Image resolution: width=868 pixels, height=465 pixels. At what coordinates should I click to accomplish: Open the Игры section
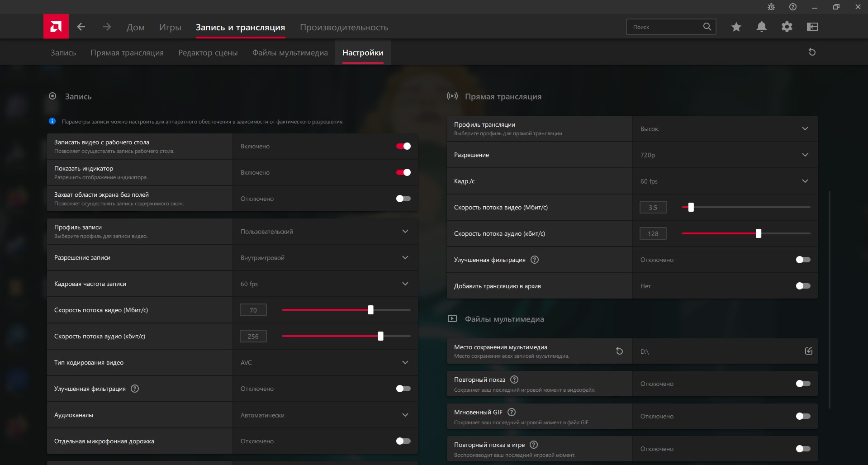click(x=170, y=27)
